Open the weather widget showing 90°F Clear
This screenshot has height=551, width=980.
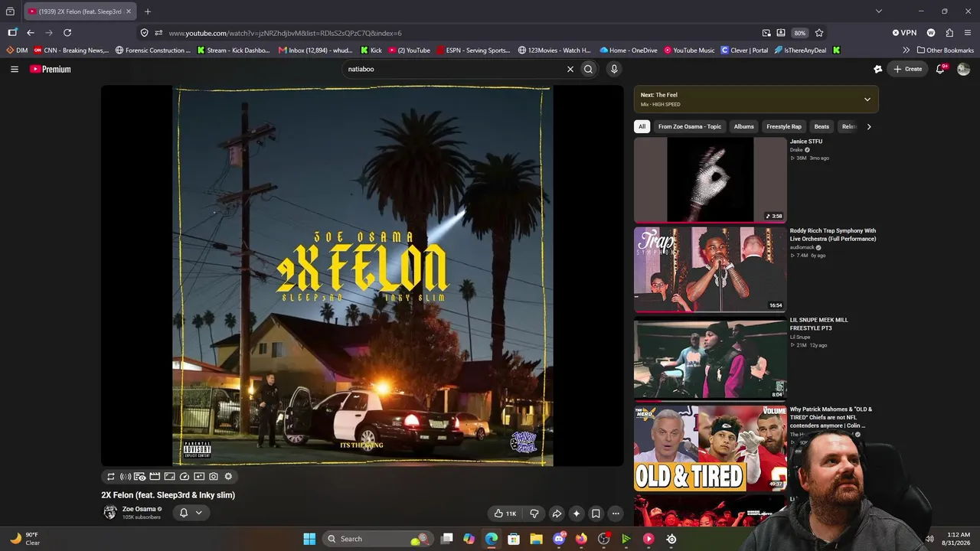24,539
